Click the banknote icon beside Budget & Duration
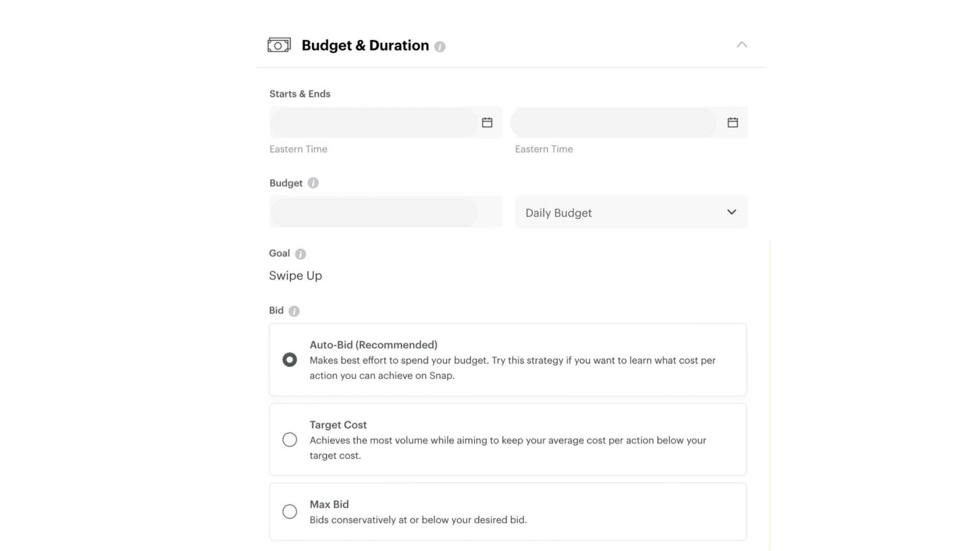 point(279,45)
